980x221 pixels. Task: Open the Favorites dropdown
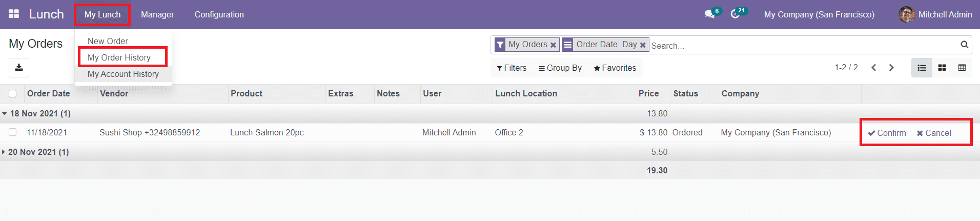(x=615, y=68)
